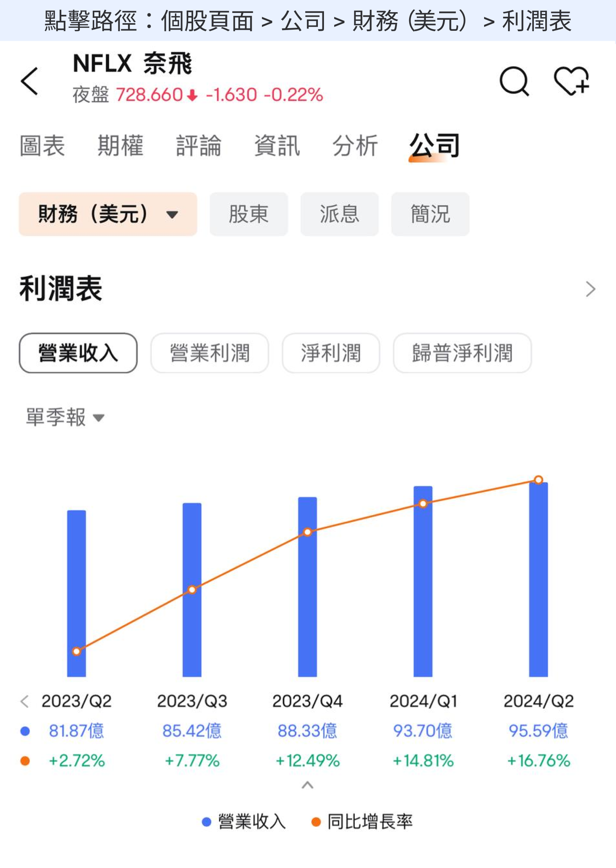Tap the back arrow icon
The height and width of the screenshot is (868, 616).
(30, 81)
